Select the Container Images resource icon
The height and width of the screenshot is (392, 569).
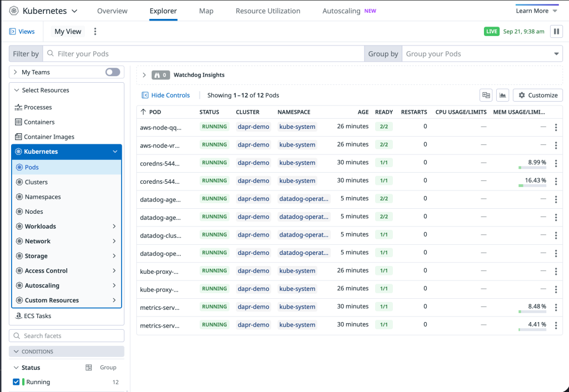click(x=19, y=137)
